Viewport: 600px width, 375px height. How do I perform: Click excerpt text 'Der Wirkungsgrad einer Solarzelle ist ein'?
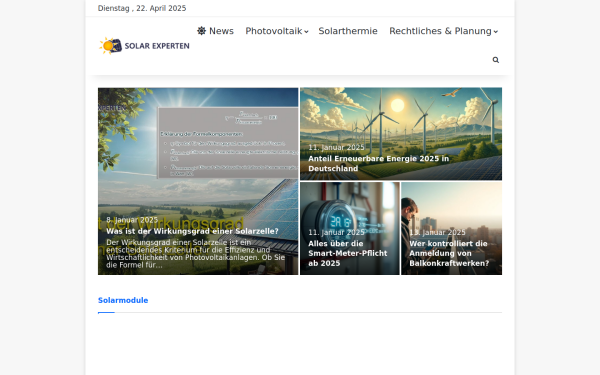tap(179, 243)
